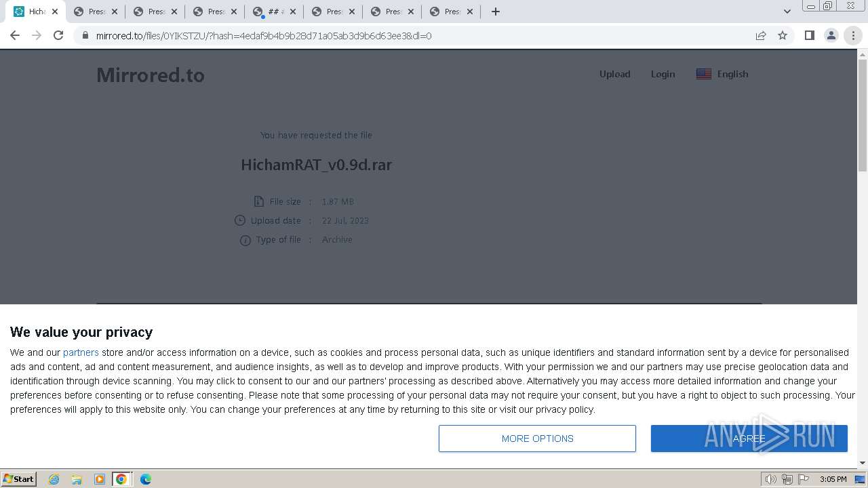Close the third tab
This screenshot has width=868, height=488.
[x=174, y=12]
